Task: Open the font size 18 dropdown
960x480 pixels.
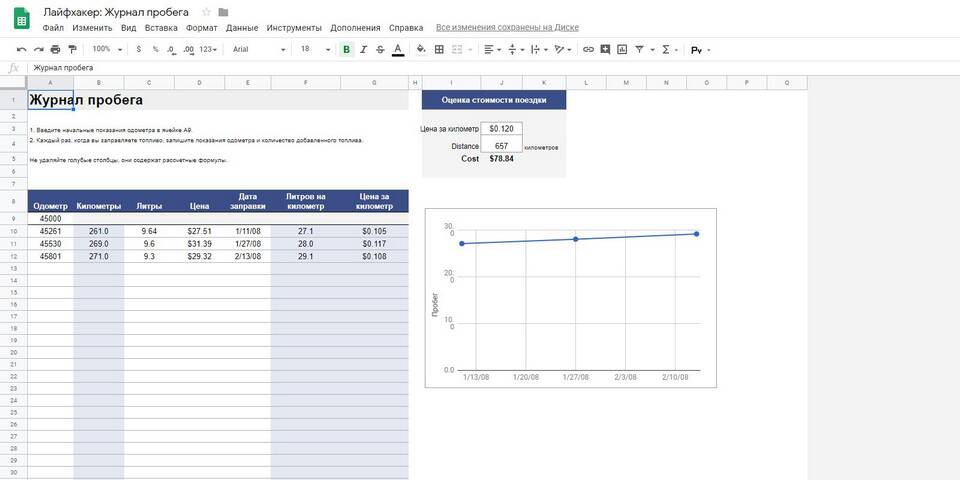Action: click(x=311, y=48)
